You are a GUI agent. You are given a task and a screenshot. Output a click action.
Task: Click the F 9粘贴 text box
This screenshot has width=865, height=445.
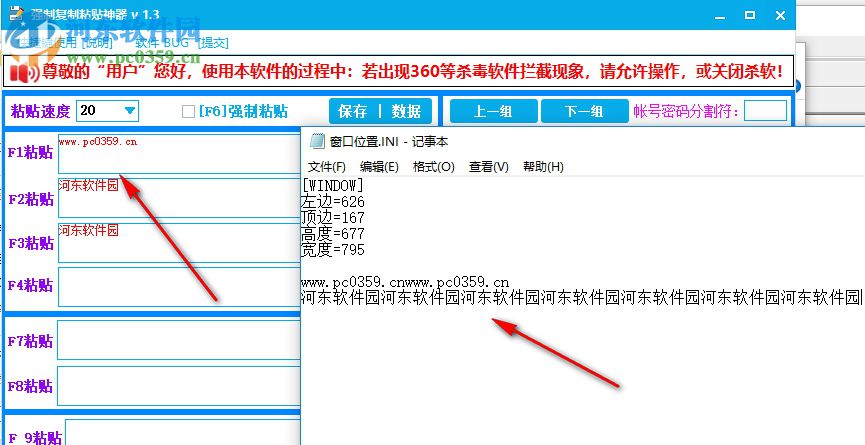tap(183, 432)
